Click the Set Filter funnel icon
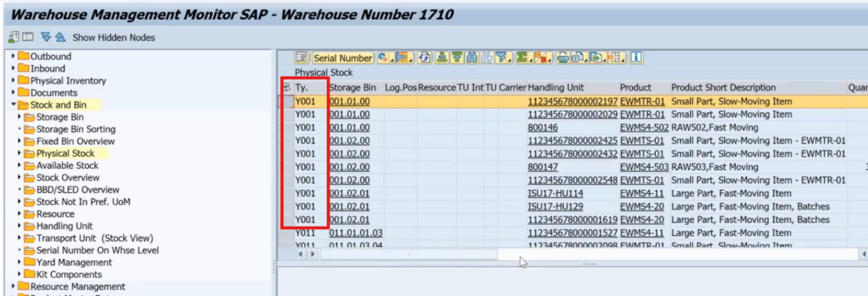Viewport: 868px width, 296px height. click(x=504, y=58)
